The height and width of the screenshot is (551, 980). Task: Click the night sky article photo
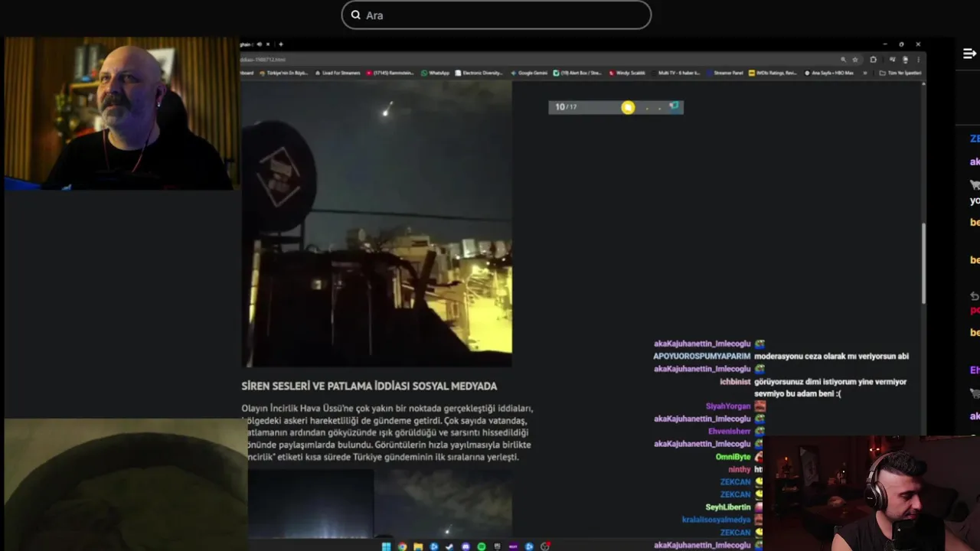point(377,223)
